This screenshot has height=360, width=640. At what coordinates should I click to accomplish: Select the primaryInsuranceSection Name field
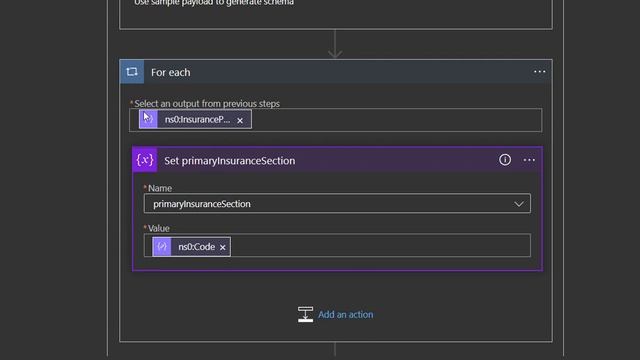point(337,204)
